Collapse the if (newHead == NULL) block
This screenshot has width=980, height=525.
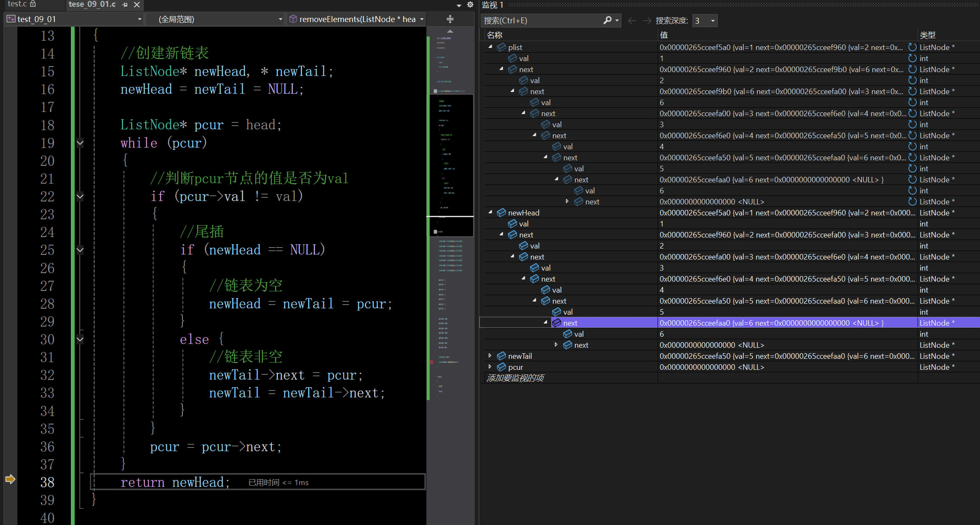coord(80,250)
